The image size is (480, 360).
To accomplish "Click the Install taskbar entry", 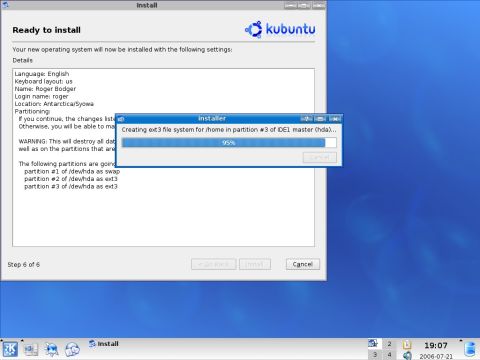I will (104, 344).
